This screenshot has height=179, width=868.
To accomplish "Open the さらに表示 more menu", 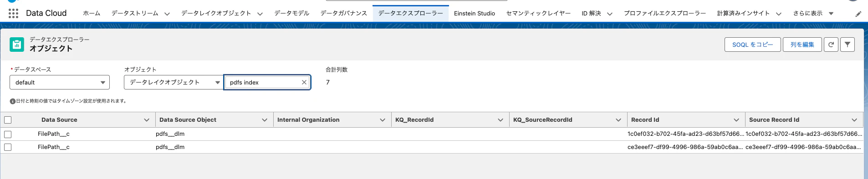I will (813, 13).
